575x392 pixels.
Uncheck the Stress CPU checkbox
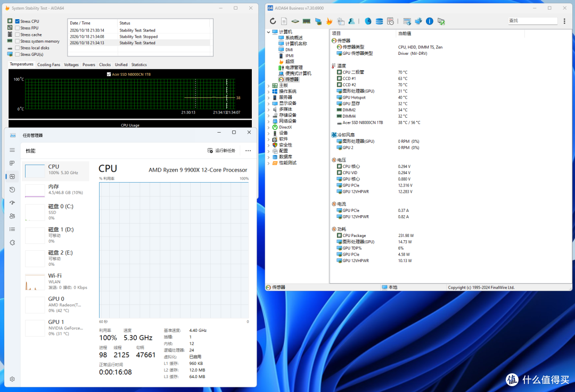pos(17,21)
